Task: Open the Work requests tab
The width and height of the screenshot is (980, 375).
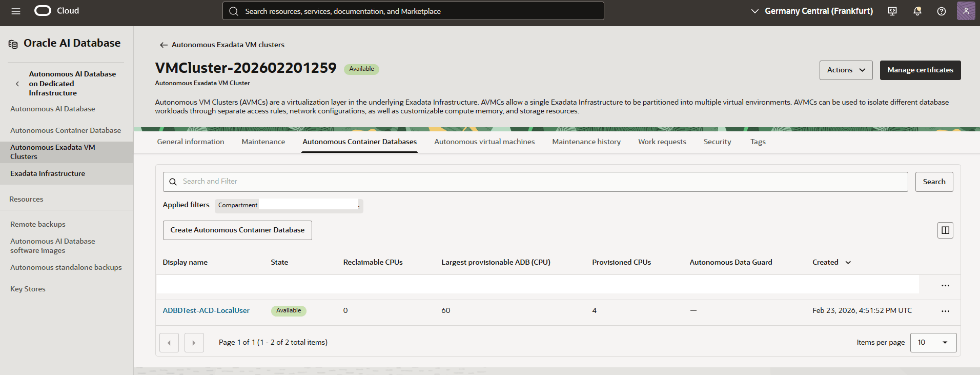Action: (x=662, y=142)
